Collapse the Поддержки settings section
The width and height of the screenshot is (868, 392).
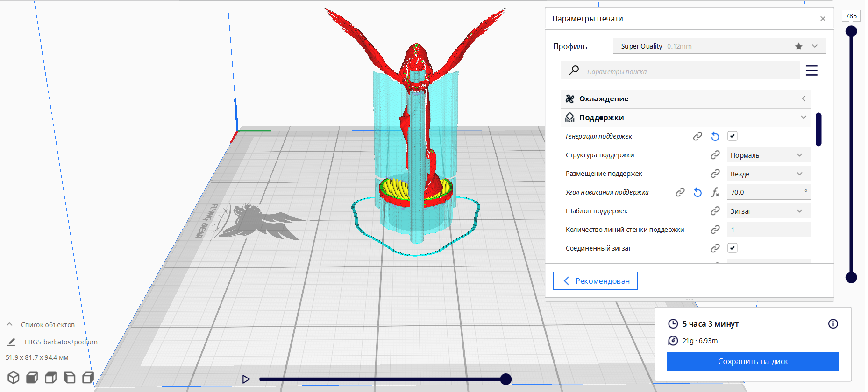click(686, 118)
